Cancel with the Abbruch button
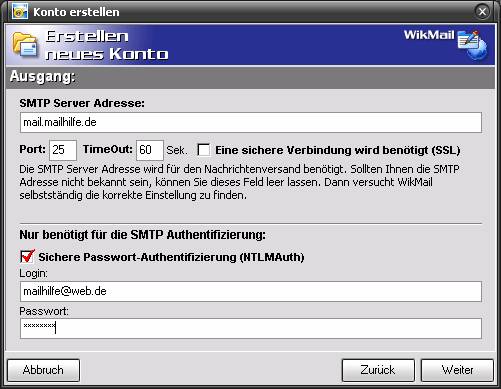This screenshot has width=501, height=389. point(43,370)
